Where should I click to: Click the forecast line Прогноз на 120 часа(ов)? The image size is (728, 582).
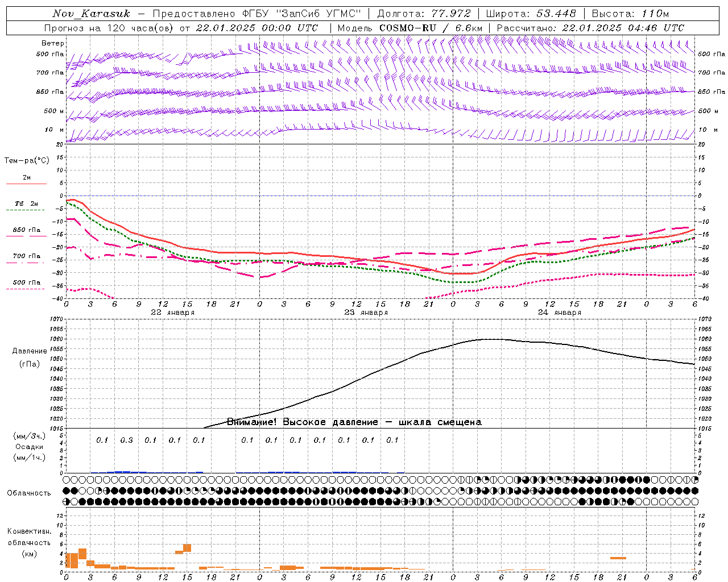coord(109,28)
